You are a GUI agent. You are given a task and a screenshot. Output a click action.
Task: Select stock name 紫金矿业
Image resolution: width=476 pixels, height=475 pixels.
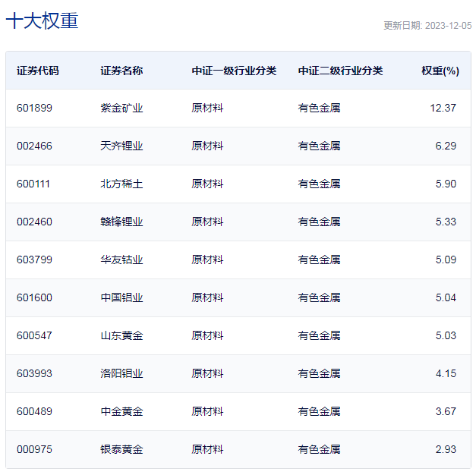click(121, 108)
